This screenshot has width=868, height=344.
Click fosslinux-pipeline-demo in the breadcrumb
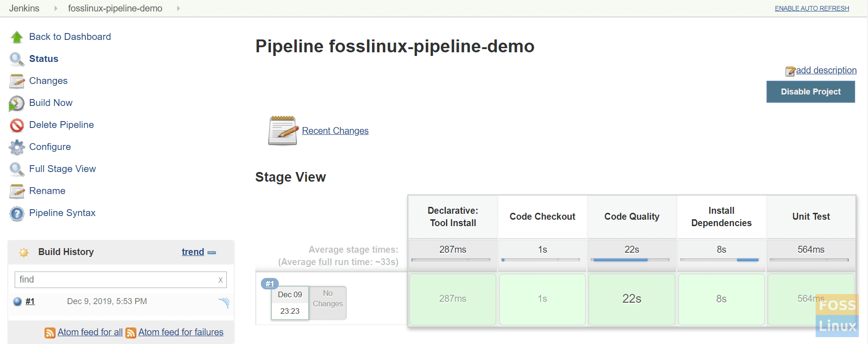(115, 8)
